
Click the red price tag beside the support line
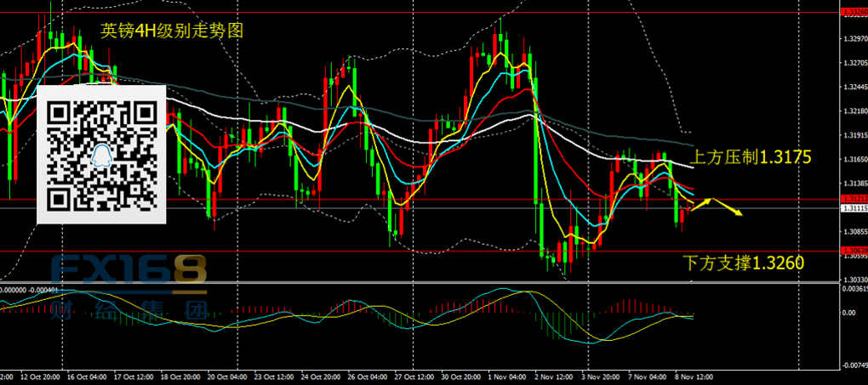pyautogui.click(x=853, y=250)
